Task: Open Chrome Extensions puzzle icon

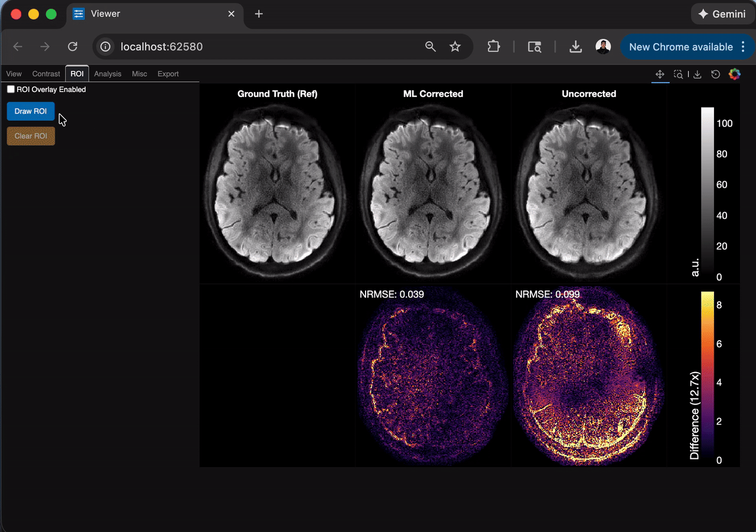Action: pos(493,47)
